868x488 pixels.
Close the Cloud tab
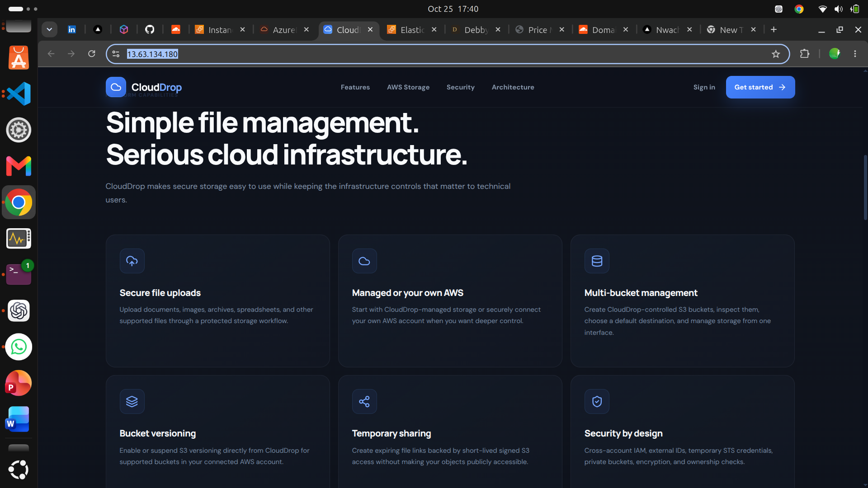pos(370,29)
